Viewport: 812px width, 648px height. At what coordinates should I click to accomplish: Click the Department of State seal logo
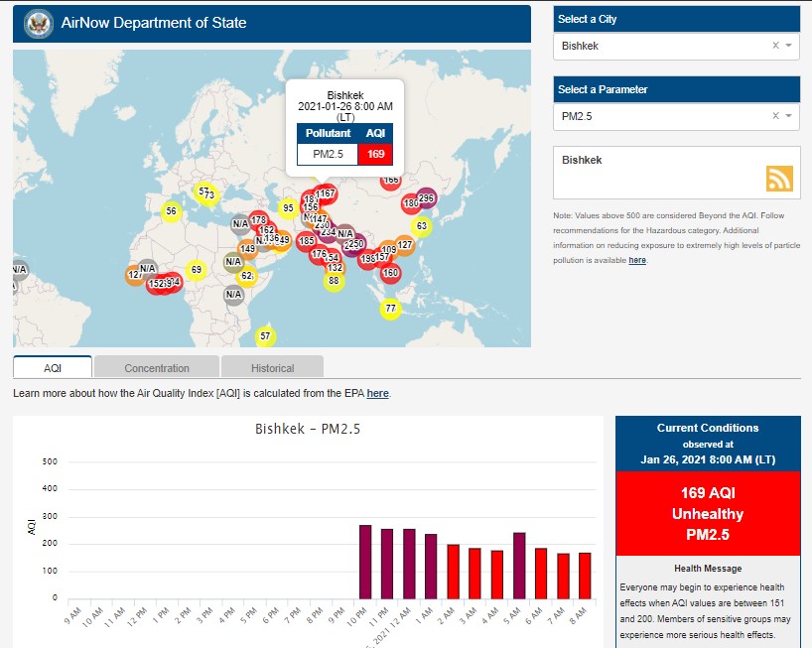pyautogui.click(x=38, y=23)
